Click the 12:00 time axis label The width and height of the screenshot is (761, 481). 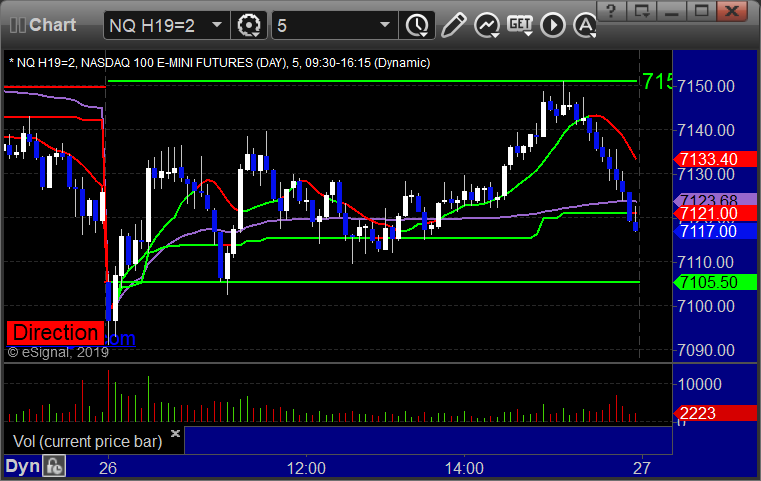pos(306,468)
